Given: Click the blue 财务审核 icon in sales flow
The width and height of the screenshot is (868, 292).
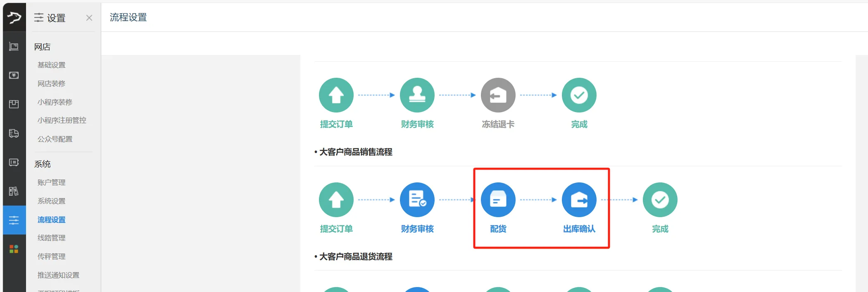Looking at the screenshot, I should coord(417,200).
